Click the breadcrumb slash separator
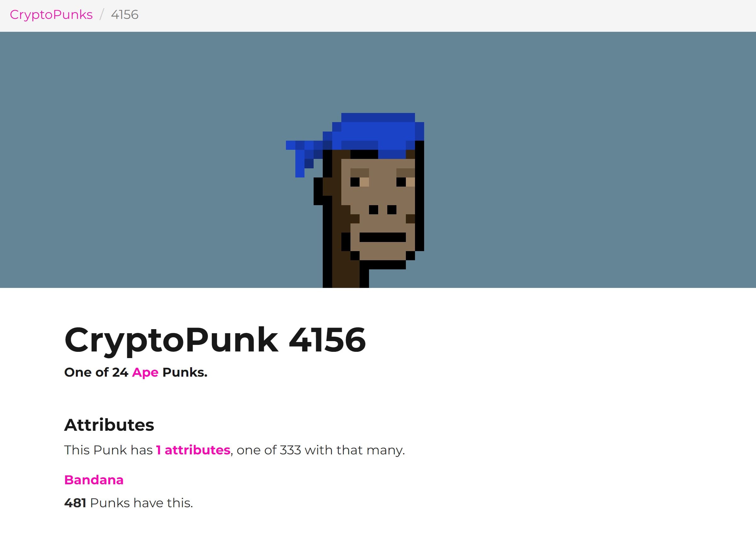The width and height of the screenshot is (756, 545). [x=102, y=15]
